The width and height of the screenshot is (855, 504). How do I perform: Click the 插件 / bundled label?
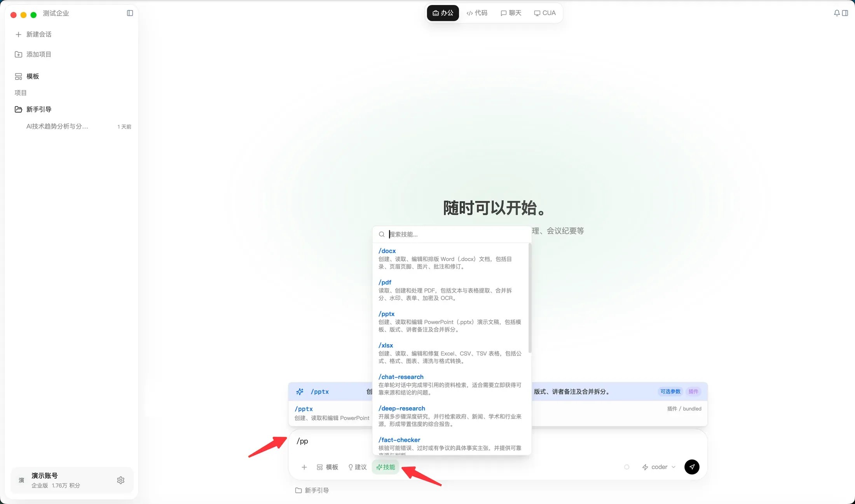click(684, 409)
